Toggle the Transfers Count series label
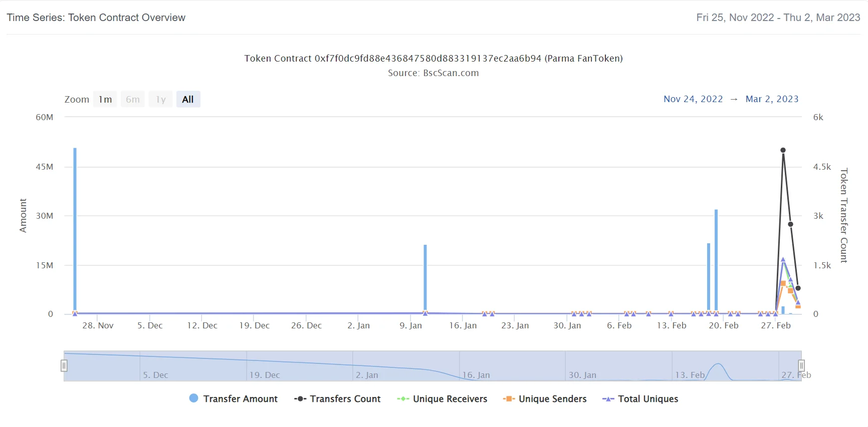The width and height of the screenshot is (868, 427). (345, 399)
